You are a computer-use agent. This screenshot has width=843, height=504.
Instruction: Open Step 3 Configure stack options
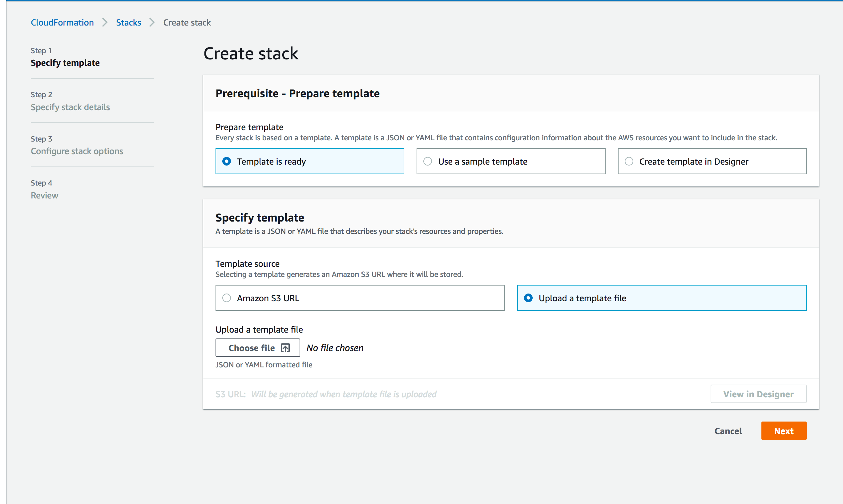point(77,151)
